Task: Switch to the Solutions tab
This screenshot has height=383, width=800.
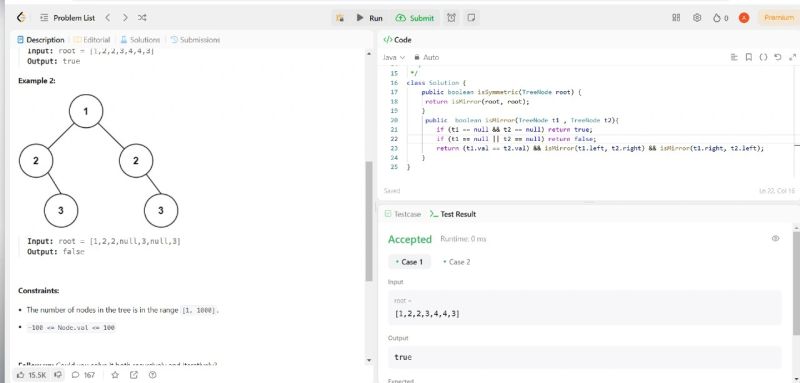Action: click(140, 40)
